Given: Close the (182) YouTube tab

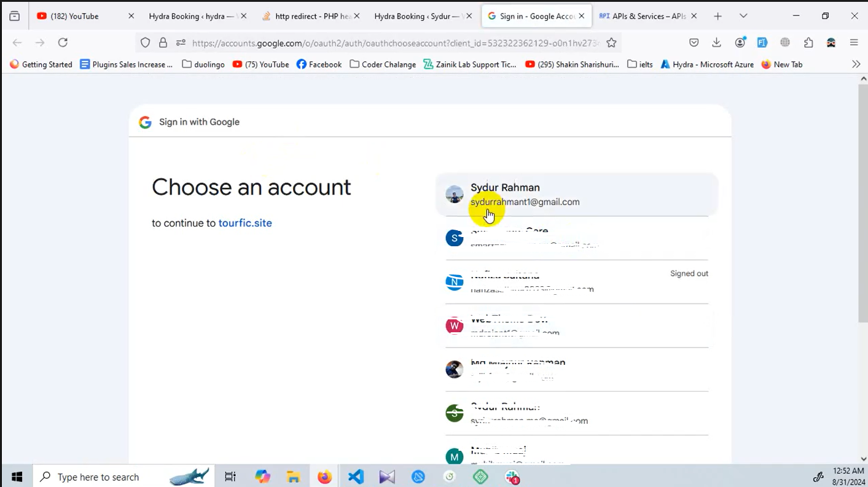Looking at the screenshot, I should (131, 17).
